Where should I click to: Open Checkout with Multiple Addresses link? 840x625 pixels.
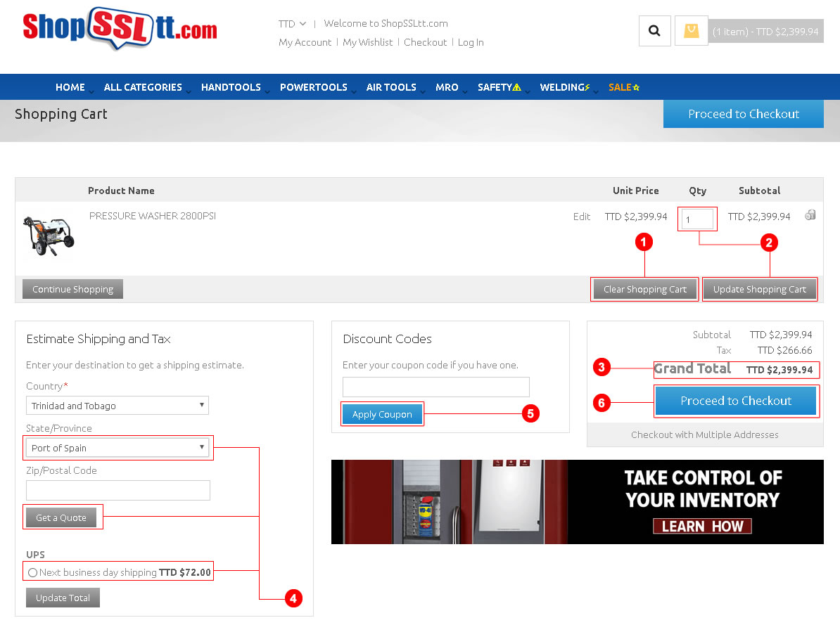(x=704, y=434)
